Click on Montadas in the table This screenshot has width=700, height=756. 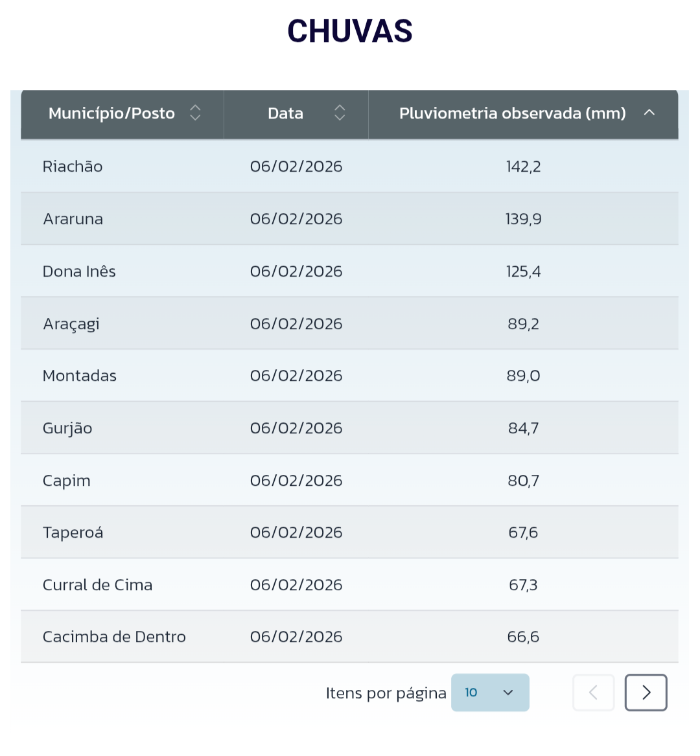[x=80, y=376]
